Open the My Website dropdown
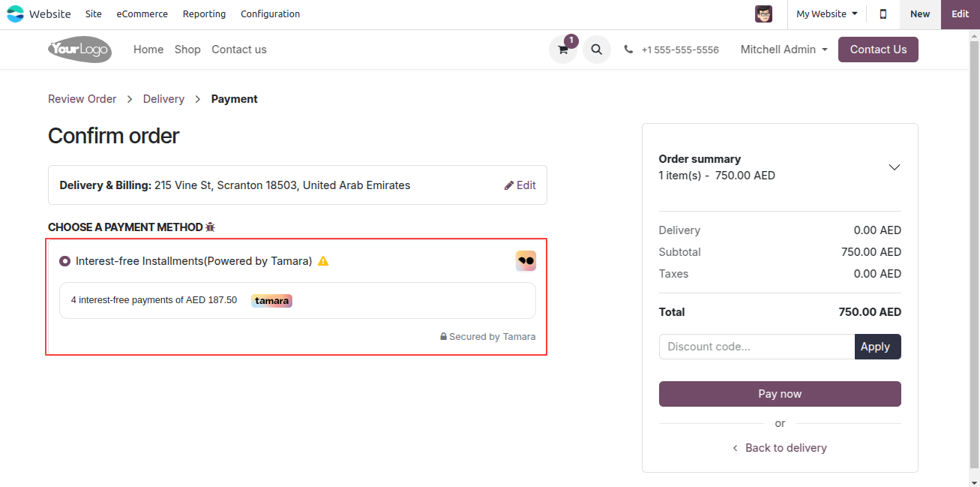 coord(827,14)
